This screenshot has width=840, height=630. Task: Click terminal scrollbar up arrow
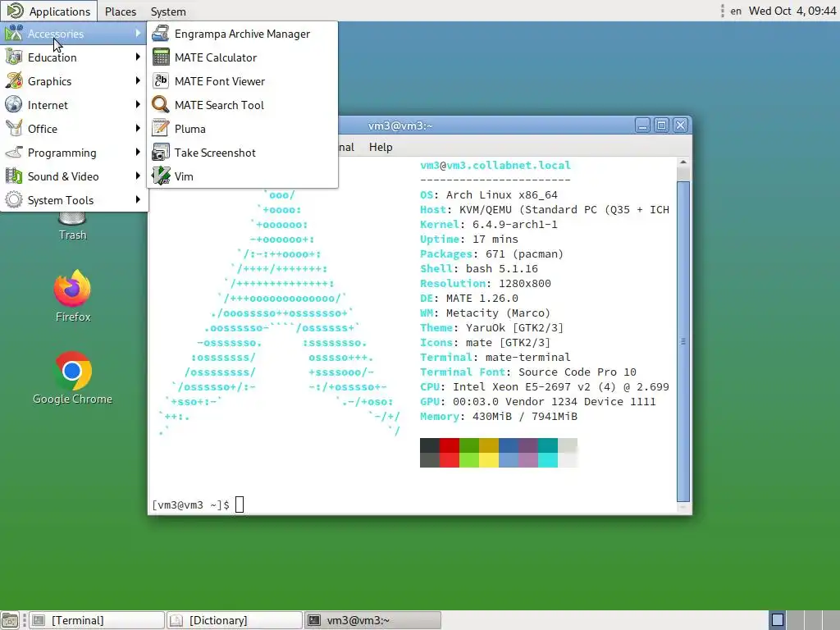683,162
